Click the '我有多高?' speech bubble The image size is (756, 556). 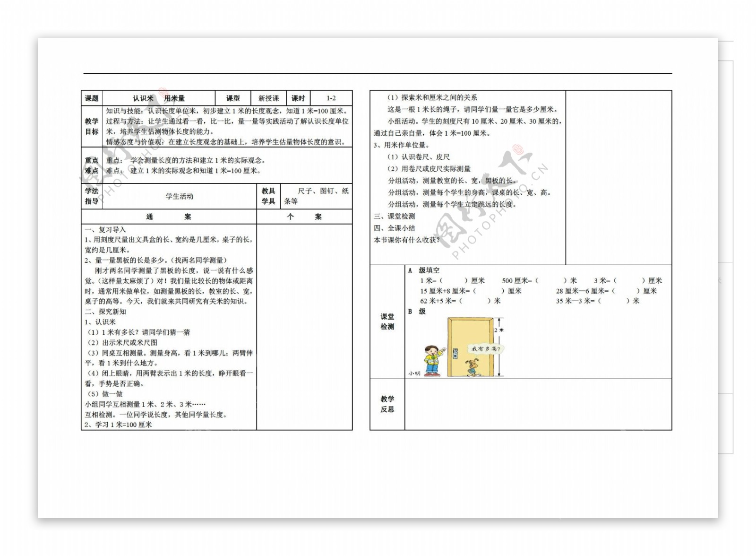click(486, 349)
